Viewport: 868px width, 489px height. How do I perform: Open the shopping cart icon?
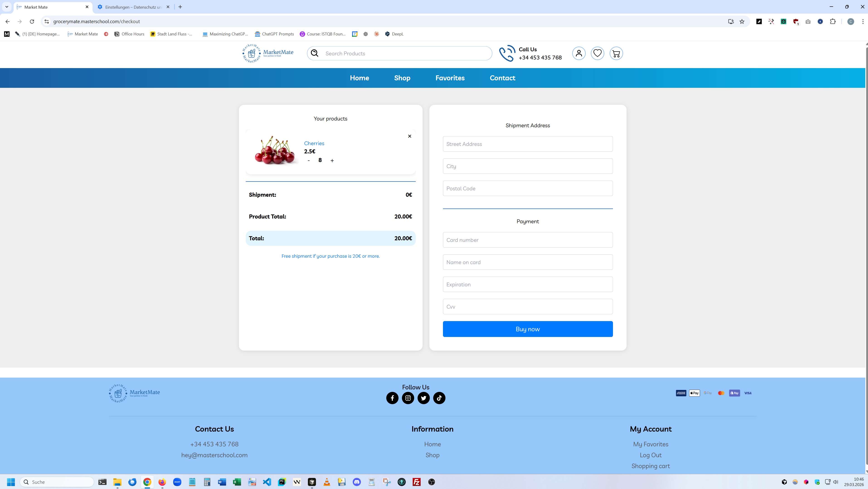(616, 53)
